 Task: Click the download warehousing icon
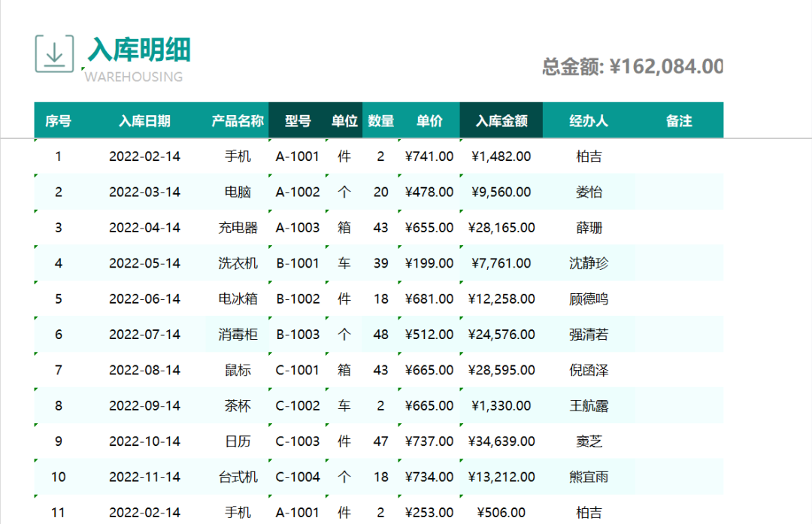[54, 54]
